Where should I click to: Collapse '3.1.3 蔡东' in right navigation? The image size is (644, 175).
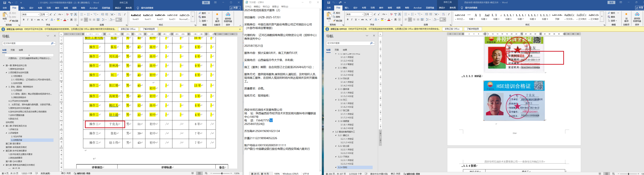pyautogui.click(x=336, y=68)
